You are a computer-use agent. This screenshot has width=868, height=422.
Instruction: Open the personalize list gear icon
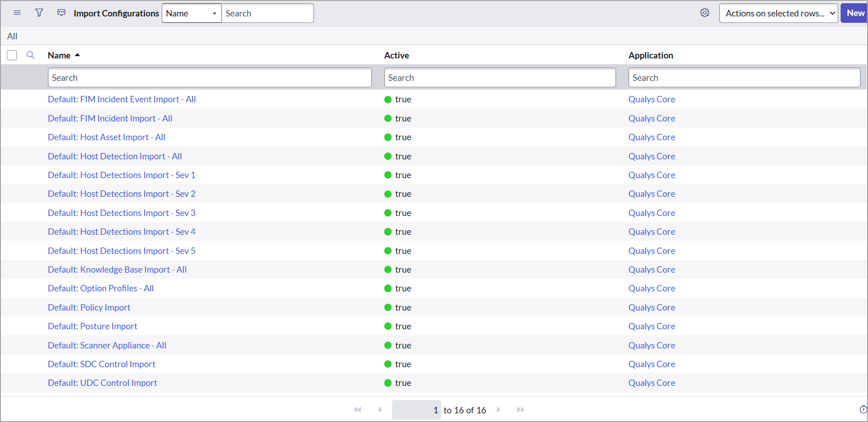click(x=705, y=13)
